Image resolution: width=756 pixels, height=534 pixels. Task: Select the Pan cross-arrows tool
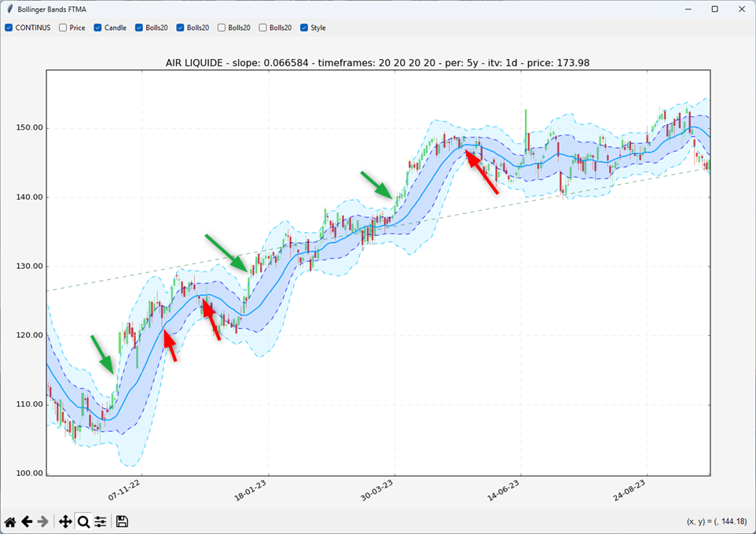pos(65,521)
